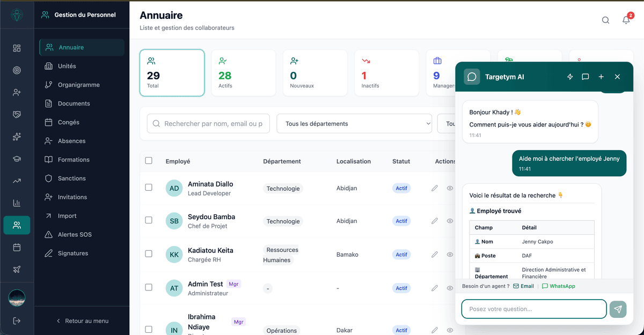Click the send message paper plane button
This screenshot has width=644, height=335.
618,309
